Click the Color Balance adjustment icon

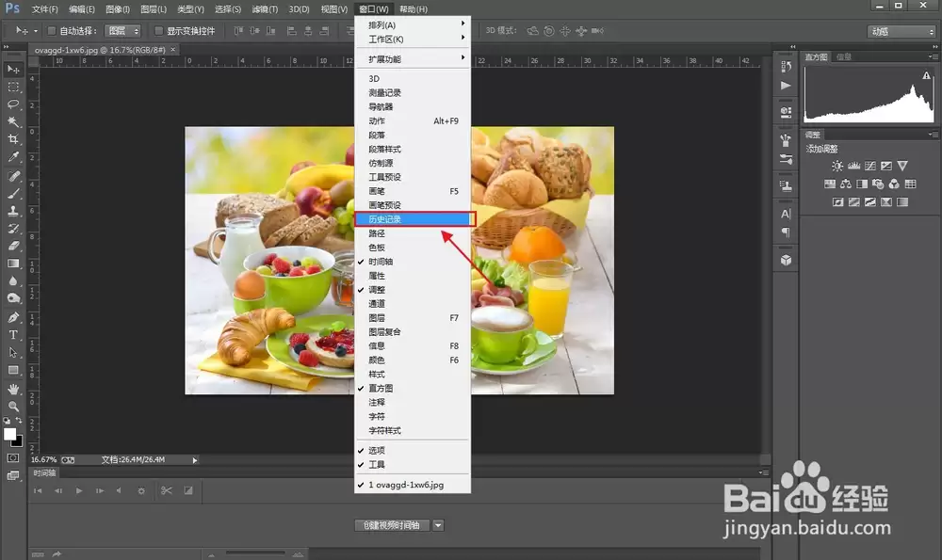tap(845, 184)
